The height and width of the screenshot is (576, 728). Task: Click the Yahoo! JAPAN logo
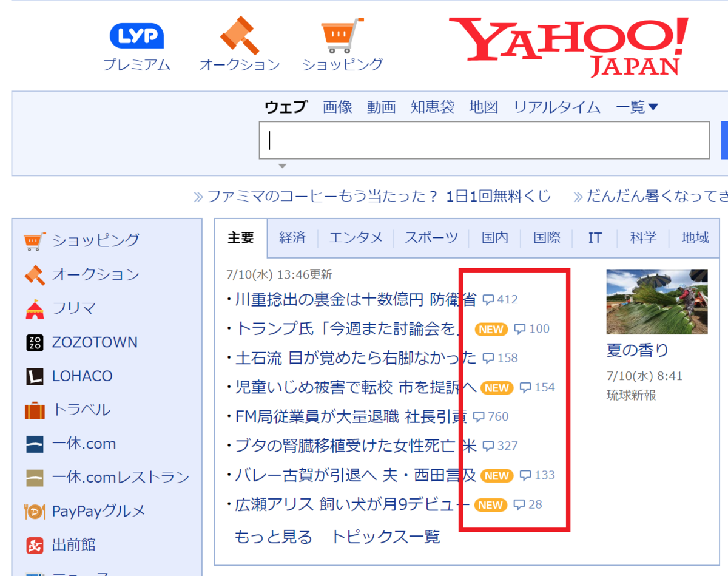point(568,47)
